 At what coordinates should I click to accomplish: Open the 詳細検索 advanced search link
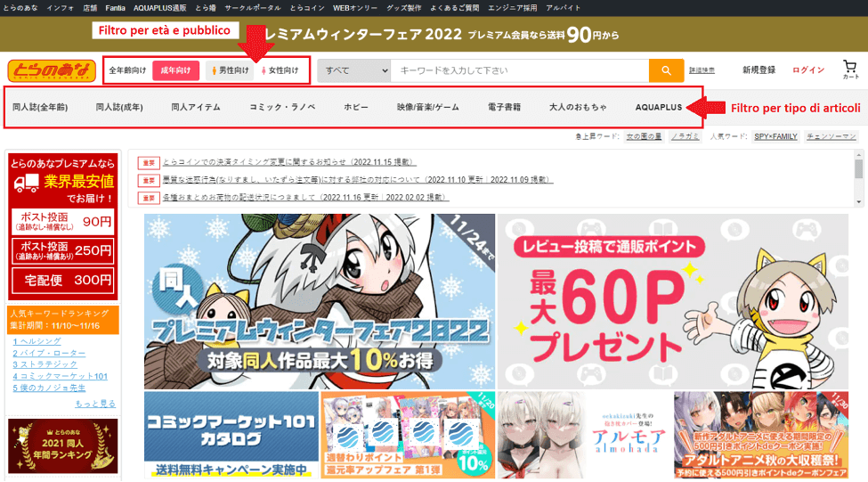(702, 70)
